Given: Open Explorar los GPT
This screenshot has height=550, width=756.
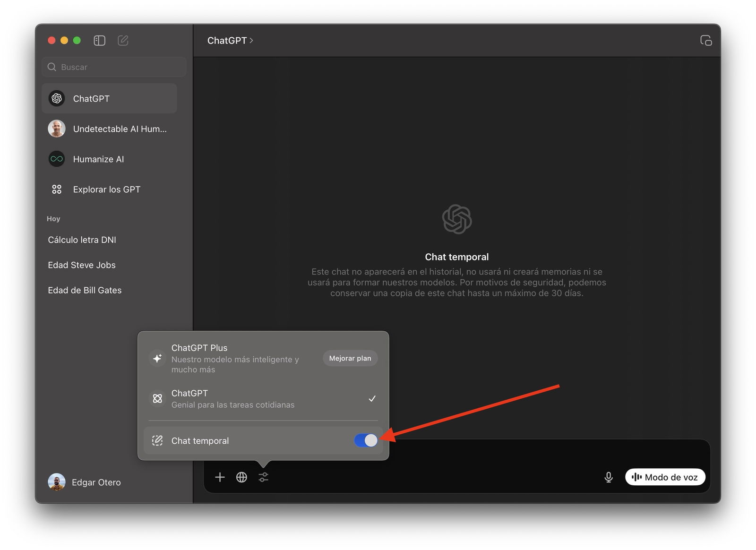Looking at the screenshot, I should pos(109,189).
